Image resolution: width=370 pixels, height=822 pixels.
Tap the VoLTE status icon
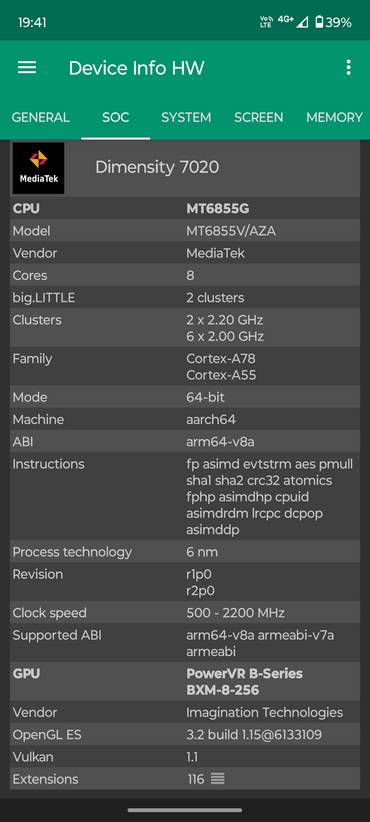coord(266,22)
